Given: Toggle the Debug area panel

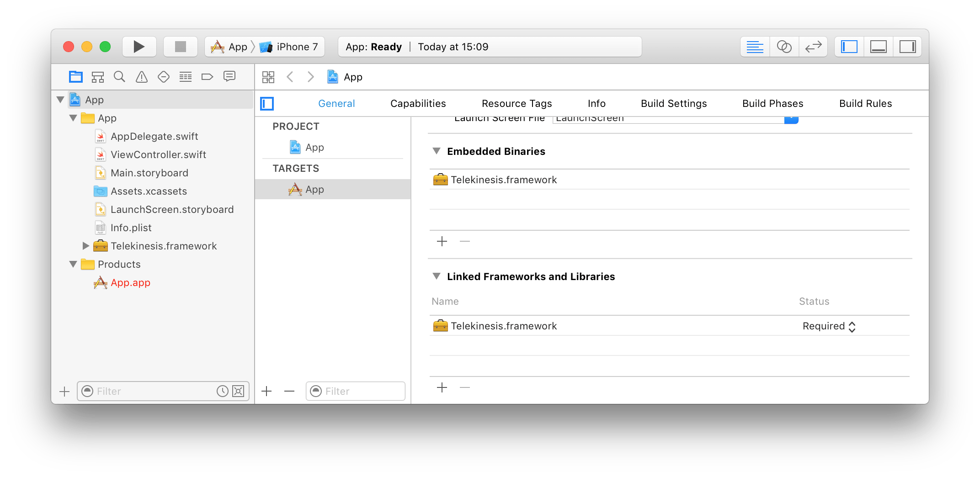Looking at the screenshot, I should [879, 47].
